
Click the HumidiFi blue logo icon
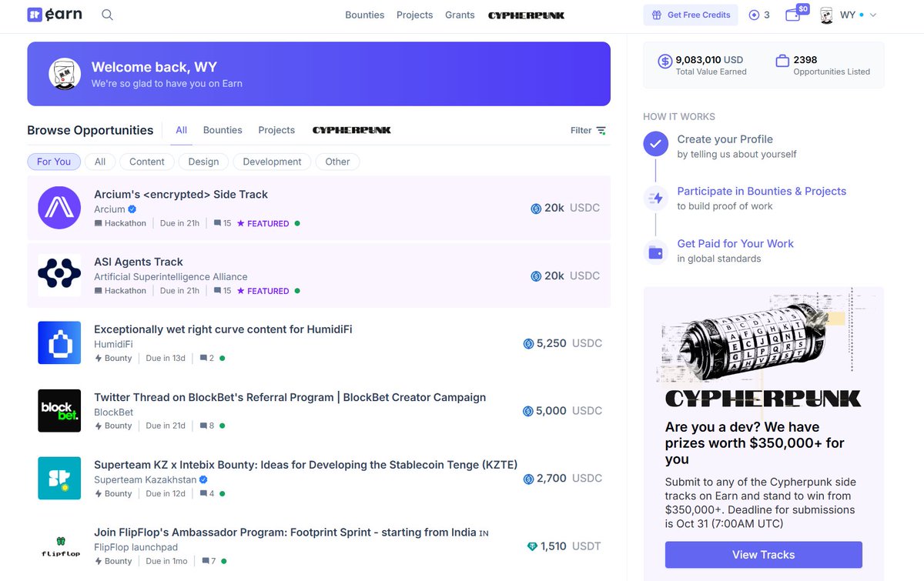pos(59,342)
